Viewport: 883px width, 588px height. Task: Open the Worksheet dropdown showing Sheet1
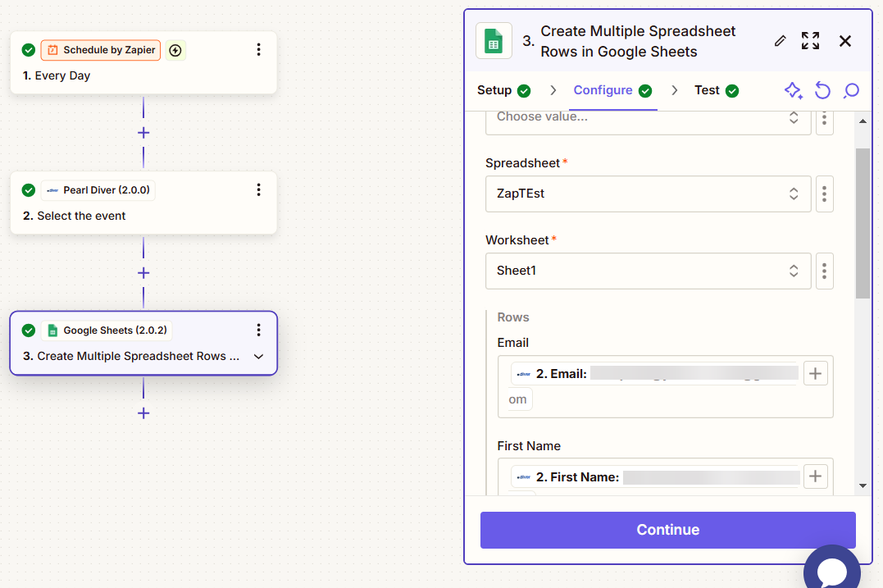(648, 271)
